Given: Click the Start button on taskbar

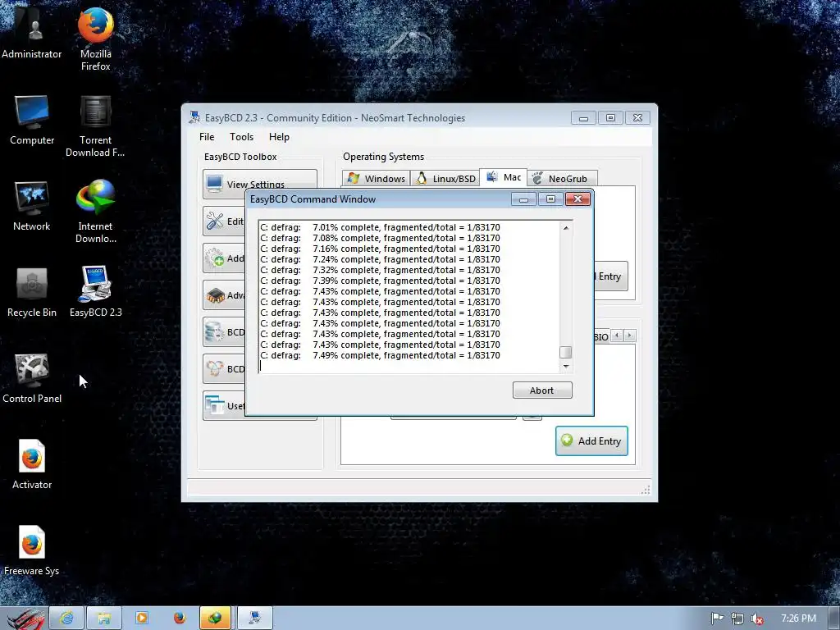Looking at the screenshot, I should (24, 619).
